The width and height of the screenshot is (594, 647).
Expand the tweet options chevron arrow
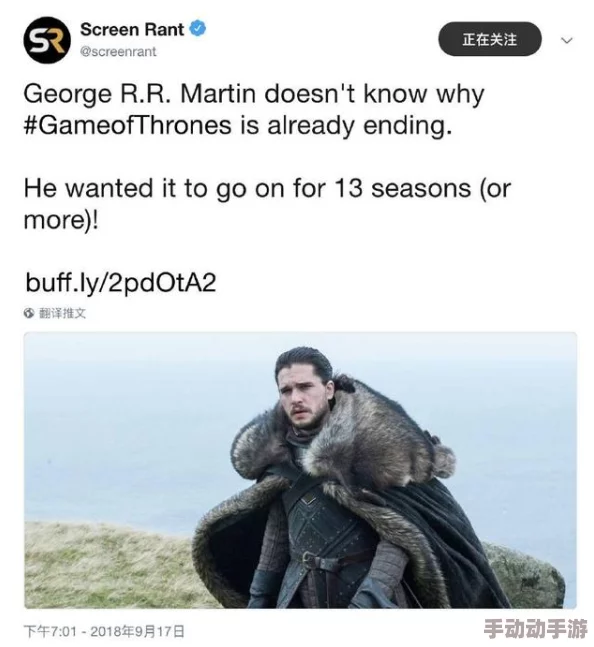[x=567, y=40]
